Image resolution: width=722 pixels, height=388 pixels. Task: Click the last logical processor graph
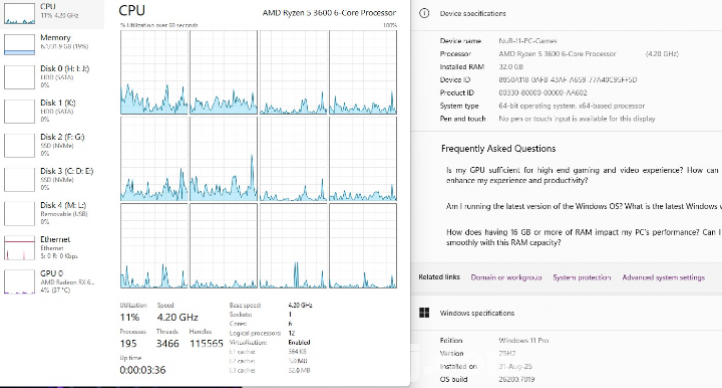pyautogui.click(x=363, y=246)
